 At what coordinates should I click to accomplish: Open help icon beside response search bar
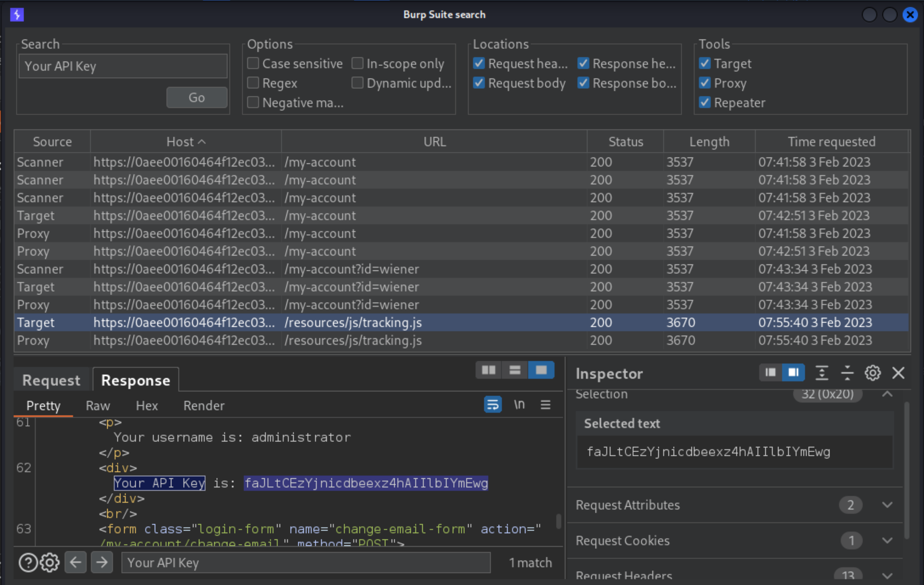pyautogui.click(x=28, y=563)
